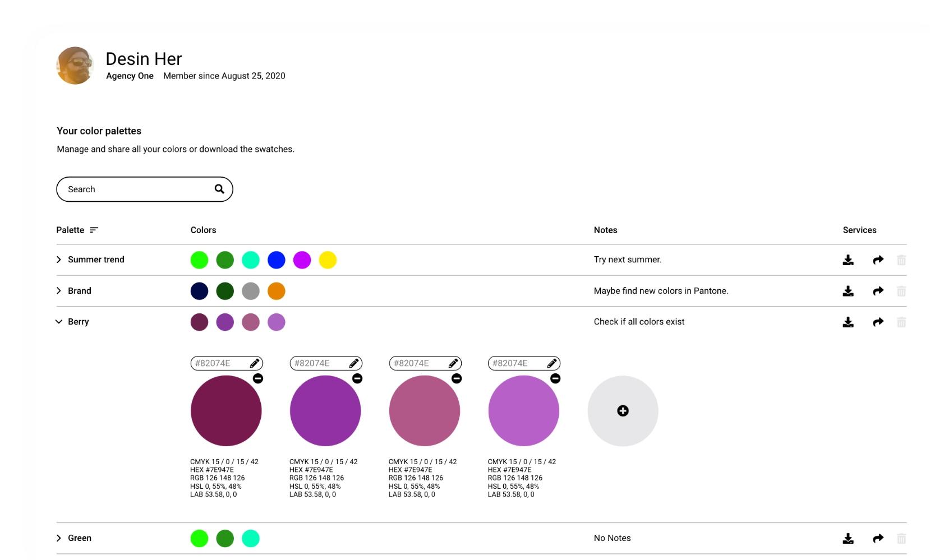
Task: Download the Green palette swatches
Action: point(848,538)
